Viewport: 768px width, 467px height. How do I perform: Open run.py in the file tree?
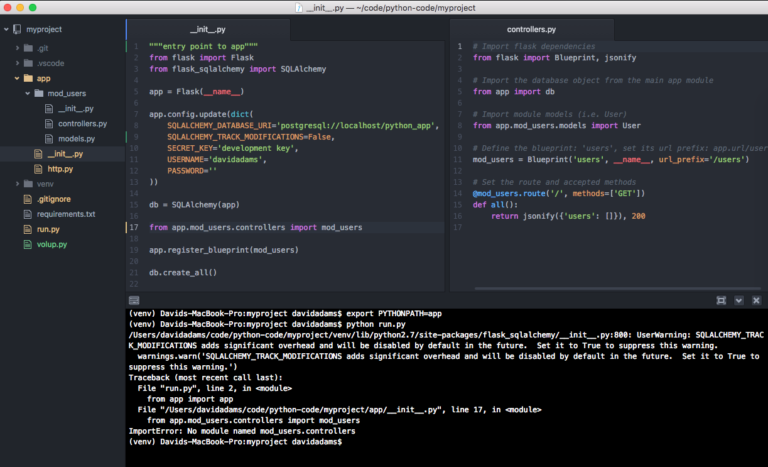click(x=48, y=229)
